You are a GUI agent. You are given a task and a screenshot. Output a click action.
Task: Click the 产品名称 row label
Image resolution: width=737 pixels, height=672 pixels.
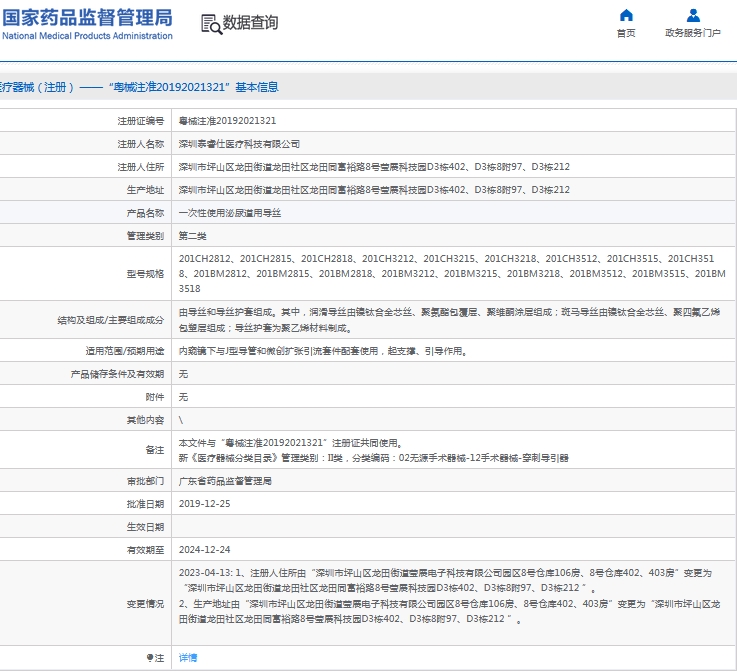[145, 213]
